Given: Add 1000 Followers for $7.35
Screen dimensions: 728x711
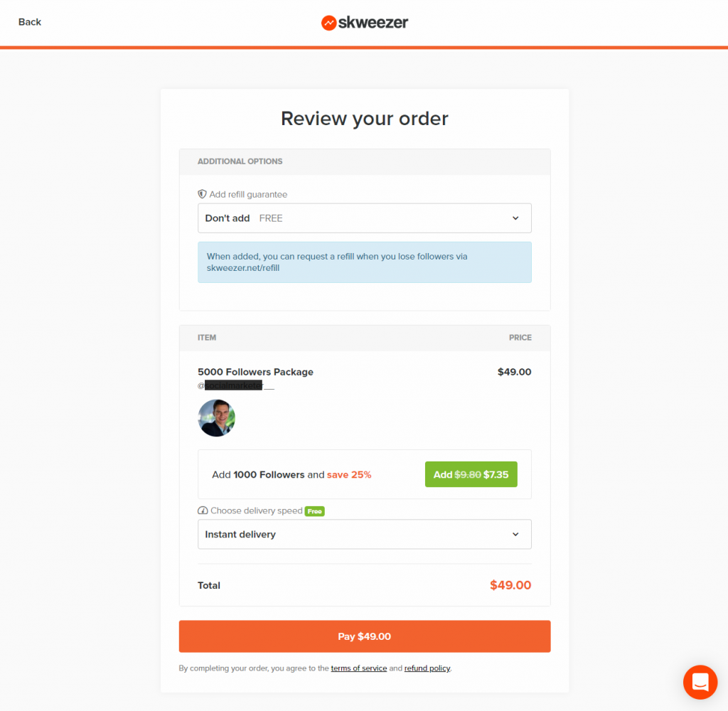Looking at the screenshot, I should (471, 474).
